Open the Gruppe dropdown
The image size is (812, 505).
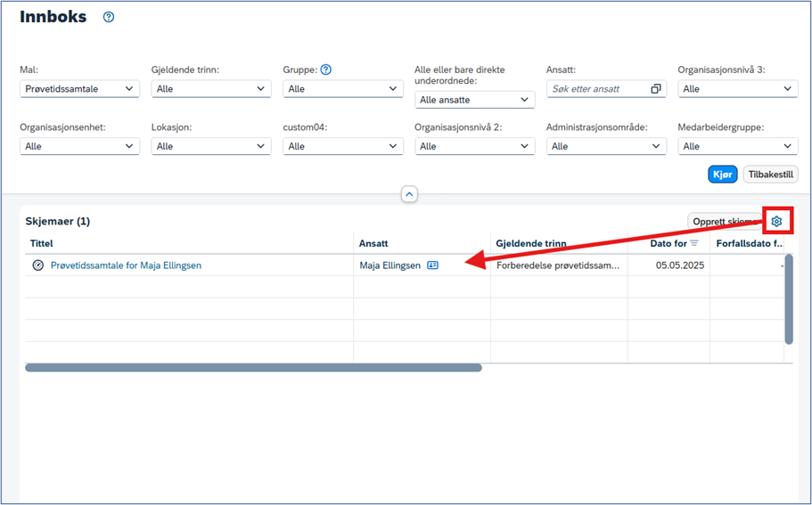tap(343, 89)
